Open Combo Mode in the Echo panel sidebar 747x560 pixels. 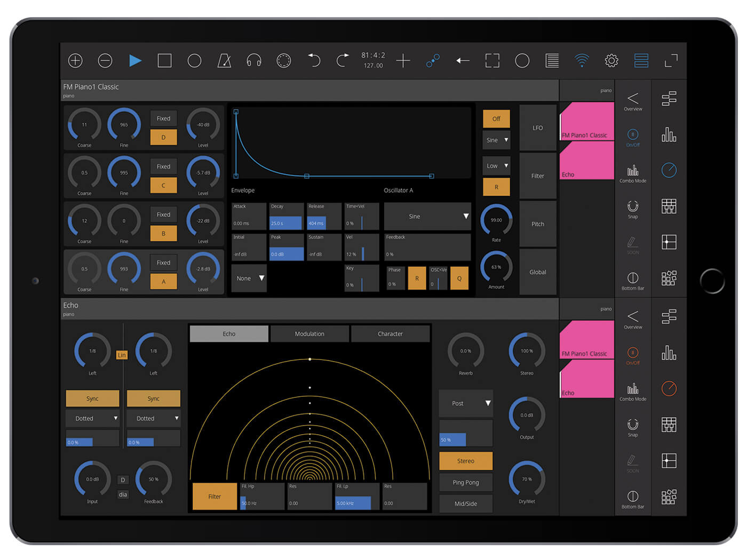[633, 391]
